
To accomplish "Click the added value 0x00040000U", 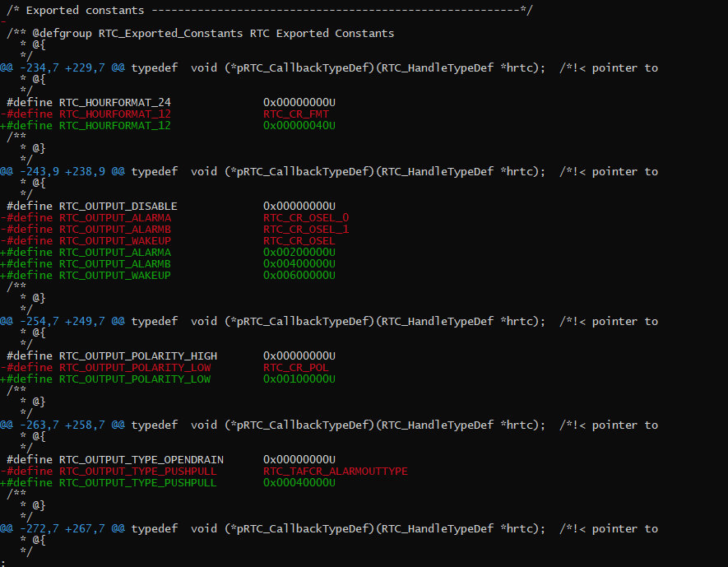I will coord(299,482).
